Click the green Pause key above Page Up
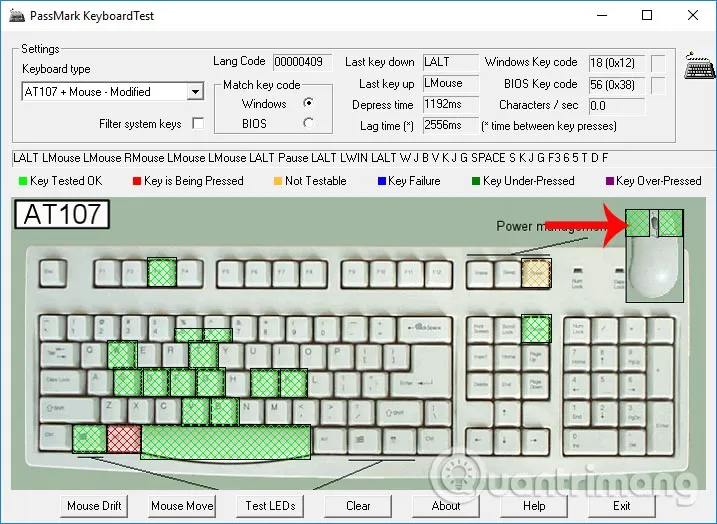This screenshot has width=717, height=524. click(x=536, y=328)
